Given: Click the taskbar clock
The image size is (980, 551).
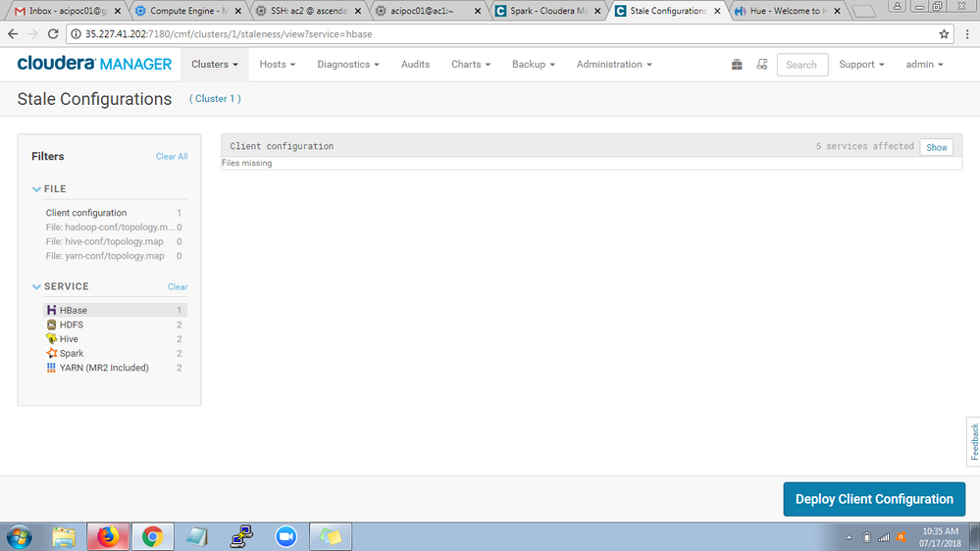Looking at the screenshot, I should tap(940, 537).
